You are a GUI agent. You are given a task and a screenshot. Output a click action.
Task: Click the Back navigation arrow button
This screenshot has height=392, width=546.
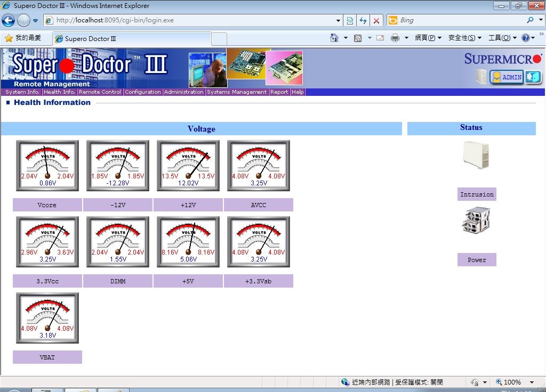[8, 21]
